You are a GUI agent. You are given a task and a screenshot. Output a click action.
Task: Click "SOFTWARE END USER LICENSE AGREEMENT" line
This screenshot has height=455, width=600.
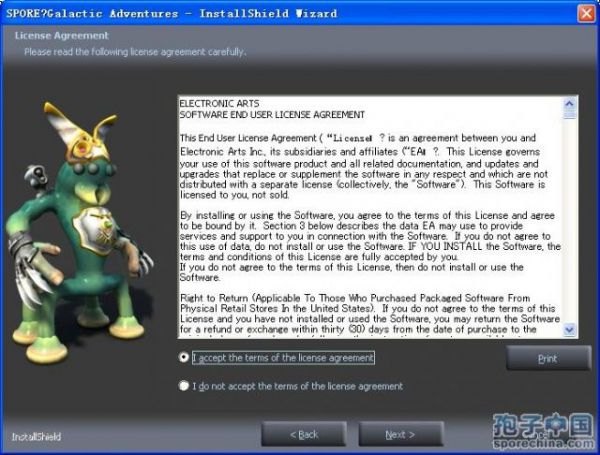[x=272, y=115]
